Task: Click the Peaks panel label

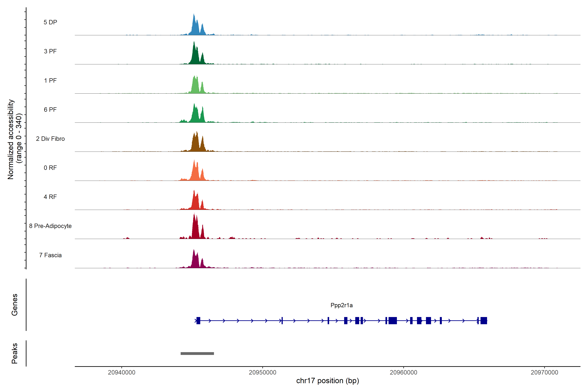Action: point(15,353)
